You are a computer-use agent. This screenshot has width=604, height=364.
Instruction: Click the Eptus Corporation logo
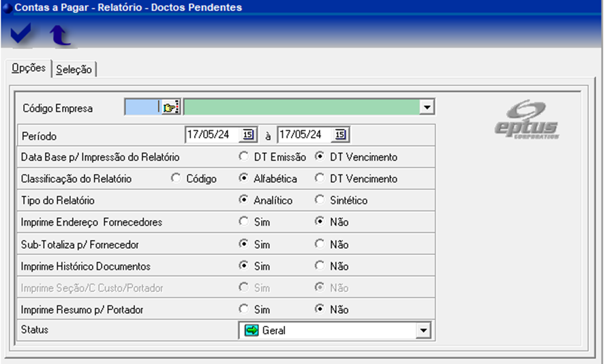526,120
